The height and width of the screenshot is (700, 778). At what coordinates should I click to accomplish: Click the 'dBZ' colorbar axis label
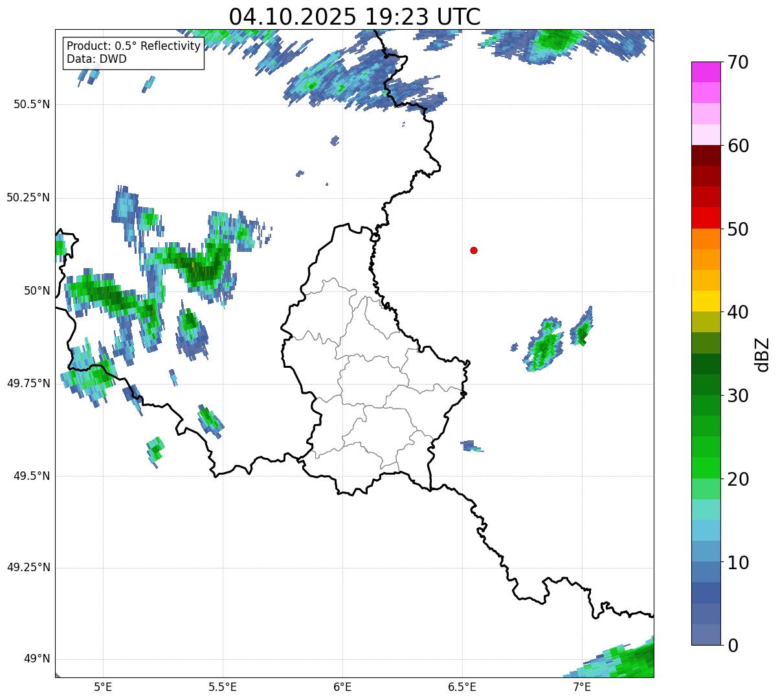tap(762, 354)
